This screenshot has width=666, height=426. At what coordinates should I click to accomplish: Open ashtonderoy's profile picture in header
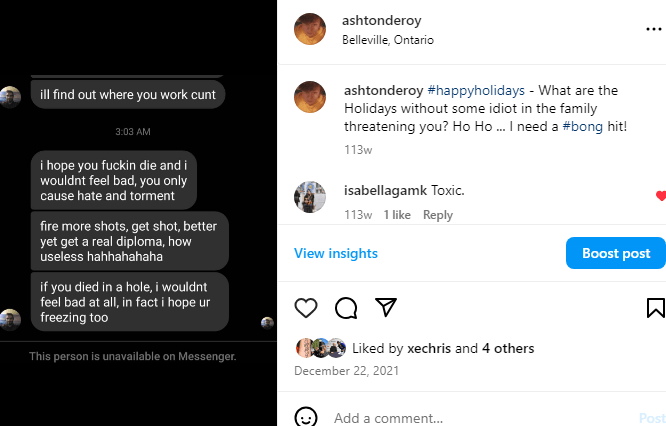(310, 30)
